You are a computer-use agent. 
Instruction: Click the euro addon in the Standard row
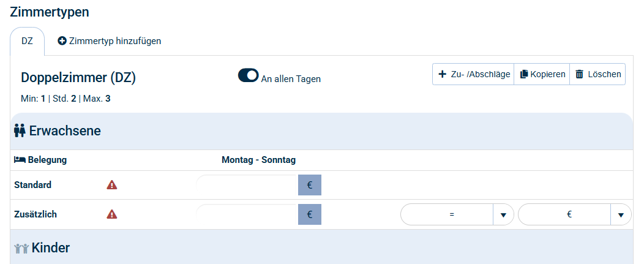[x=310, y=185]
